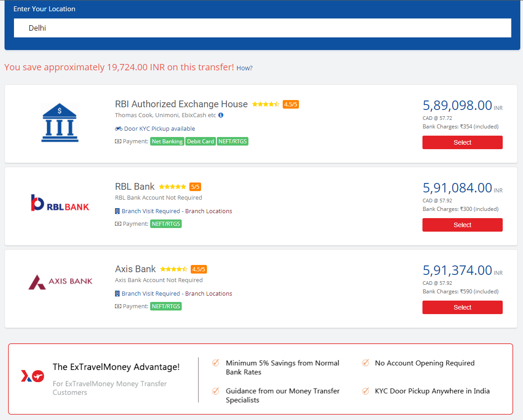Open Door KYC Pickup available link
Screen dimensions: 523x420
[x=160, y=129]
